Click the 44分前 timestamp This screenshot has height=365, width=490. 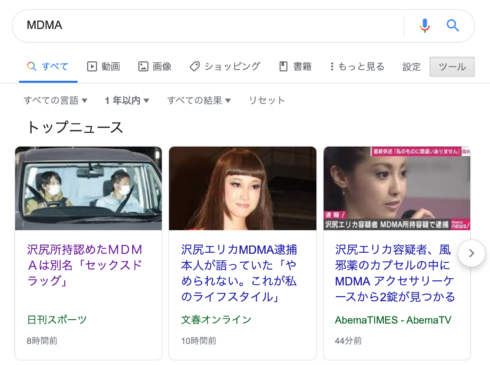(348, 341)
